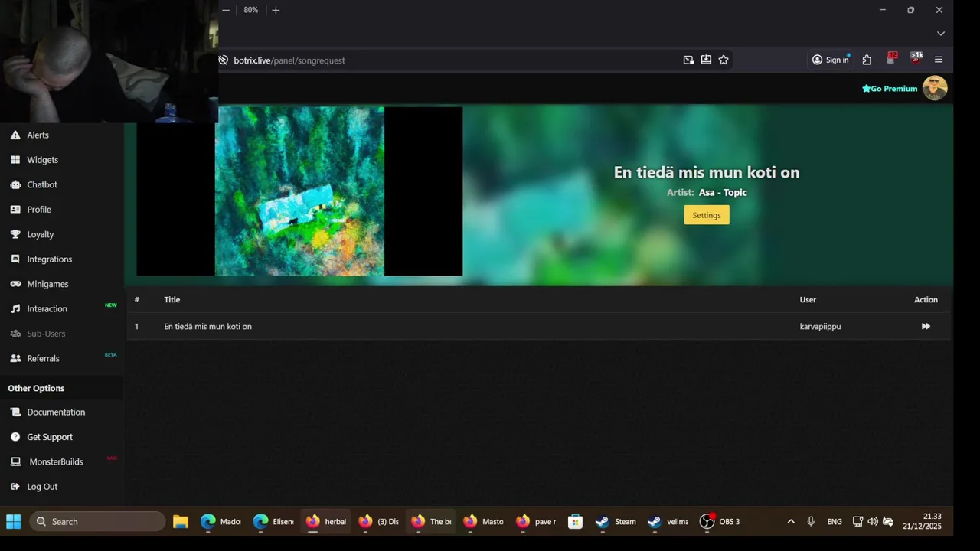
Task: Click the Interaction music note icon
Action: 15,308
